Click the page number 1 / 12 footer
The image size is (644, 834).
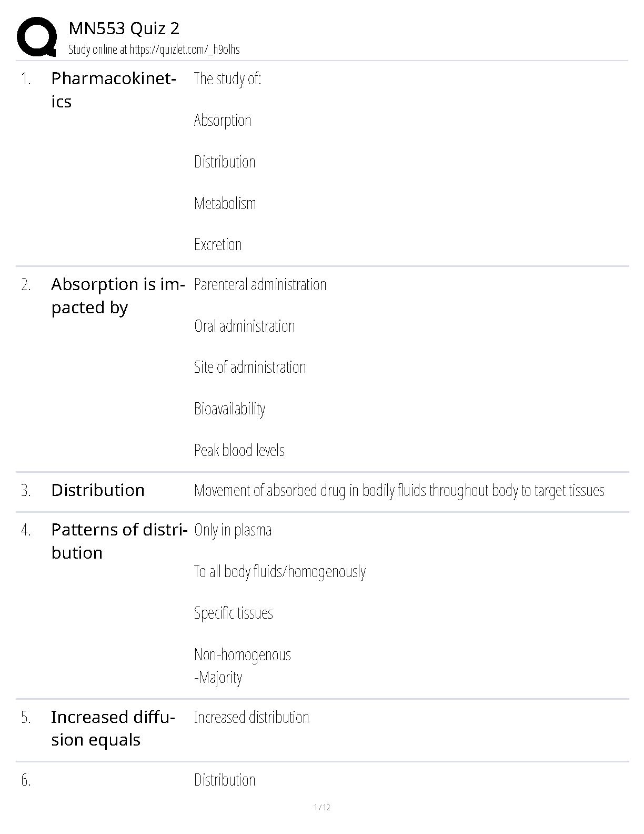click(x=322, y=808)
